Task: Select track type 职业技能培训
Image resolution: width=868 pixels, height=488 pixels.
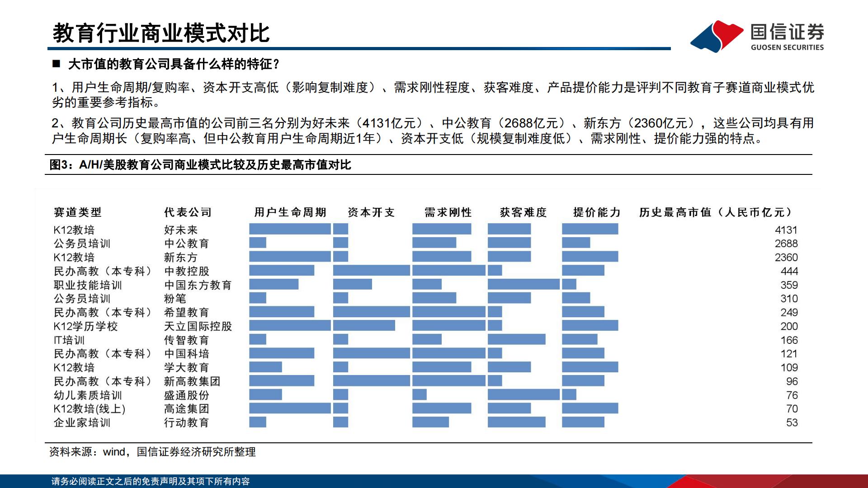Action: pos(88,285)
